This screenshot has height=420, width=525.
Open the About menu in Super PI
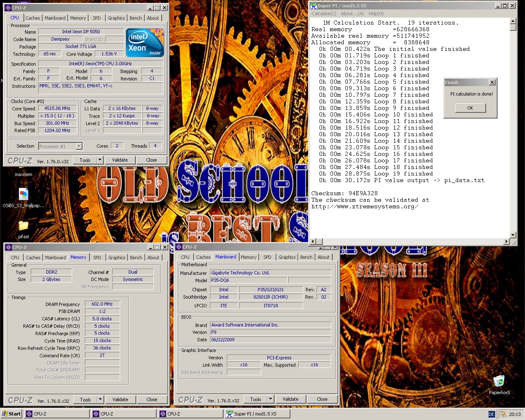352,14
